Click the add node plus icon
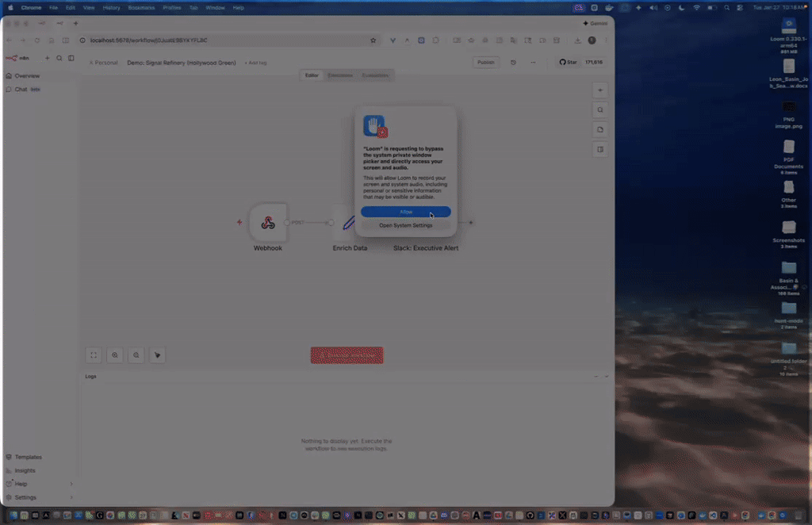The width and height of the screenshot is (812, 525). 600,90
